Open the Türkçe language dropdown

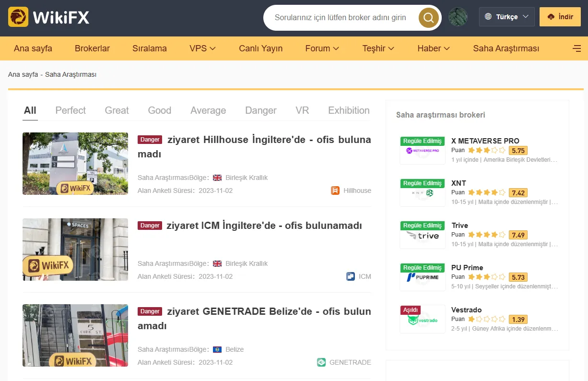click(x=506, y=17)
